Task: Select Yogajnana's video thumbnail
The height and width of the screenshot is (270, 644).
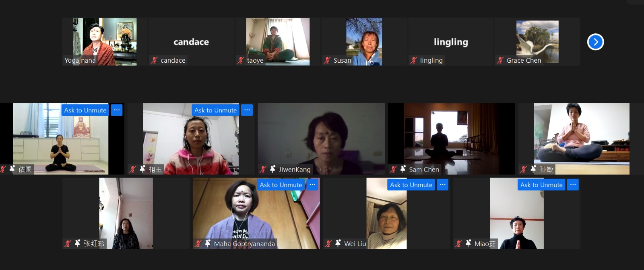Action: click(104, 42)
